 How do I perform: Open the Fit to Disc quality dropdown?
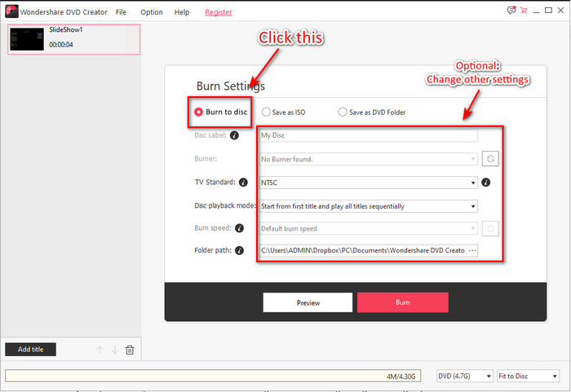[528, 376]
